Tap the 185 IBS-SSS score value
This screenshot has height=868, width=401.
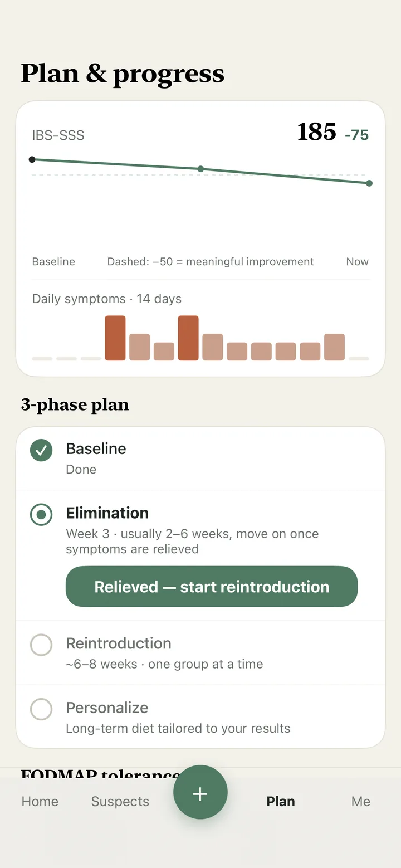317,132
